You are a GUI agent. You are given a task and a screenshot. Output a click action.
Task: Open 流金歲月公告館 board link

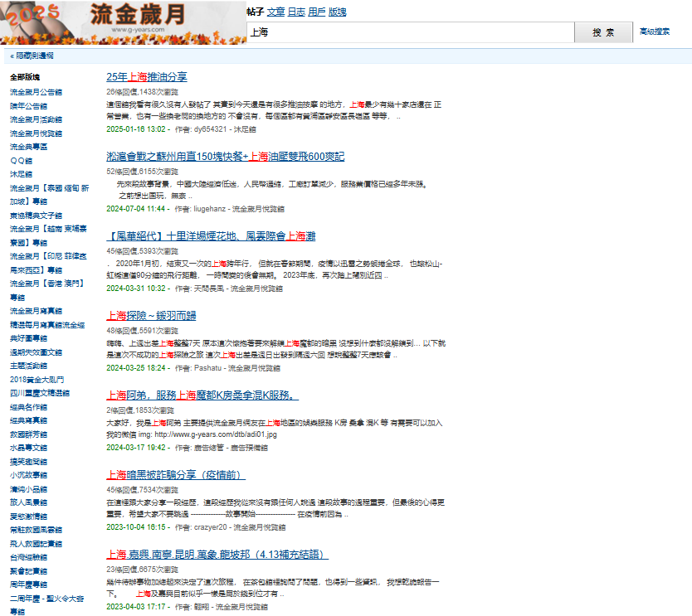[x=37, y=92]
